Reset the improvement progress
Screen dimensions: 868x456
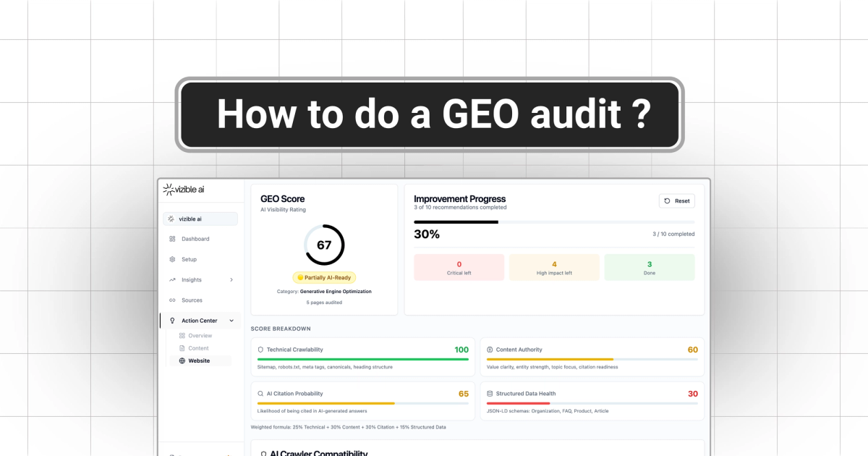(677, 200)
